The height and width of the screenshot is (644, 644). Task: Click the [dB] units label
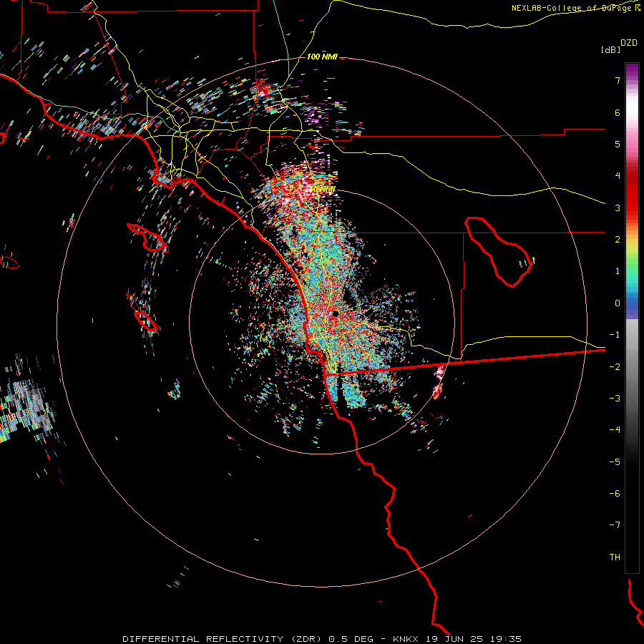pos(611,49)
